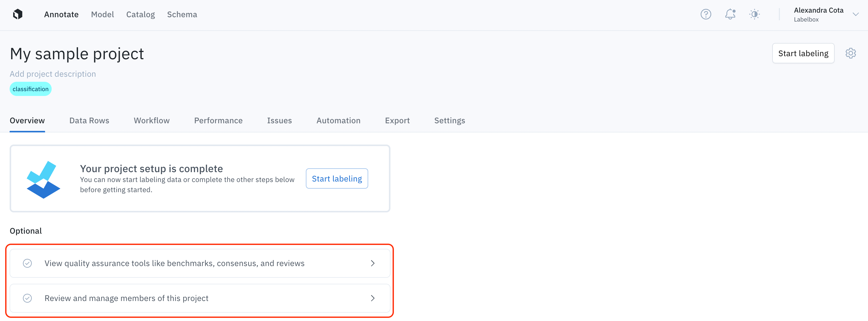Expand quality assurance tools row chevron
Image resolution: width=868 pixels, height=321 pixels.
click(372, 263)
